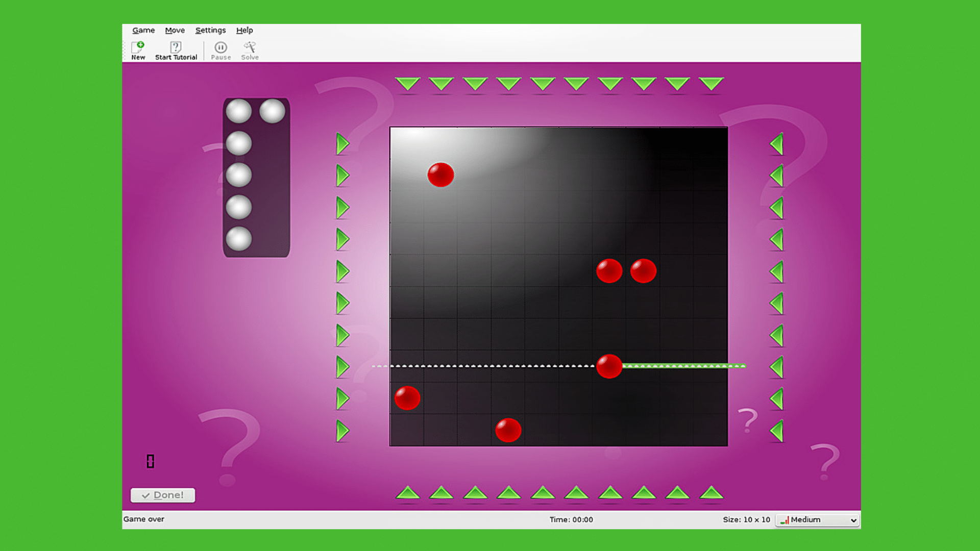Click red ball in bottom board row
This screenshot has width=980, height=551.
[508, 430]
